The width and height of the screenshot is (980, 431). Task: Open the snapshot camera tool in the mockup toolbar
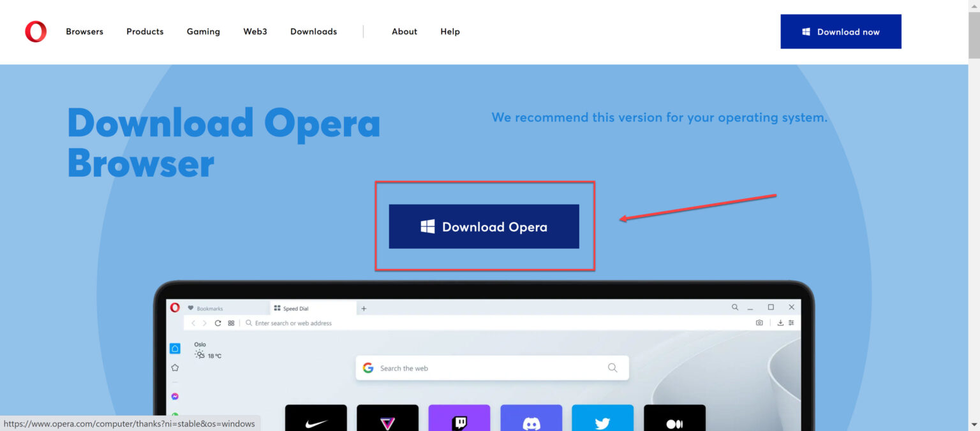[x=759, y=323]
